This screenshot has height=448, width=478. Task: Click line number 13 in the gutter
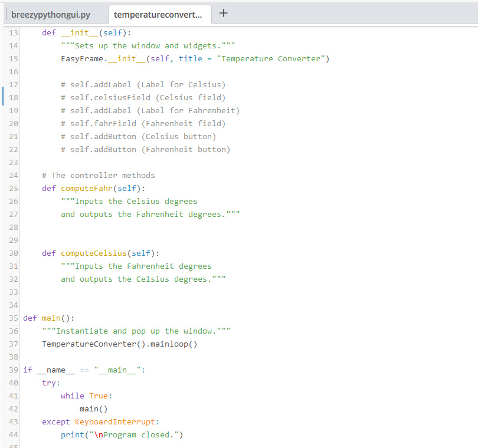(x=13, y=32)
